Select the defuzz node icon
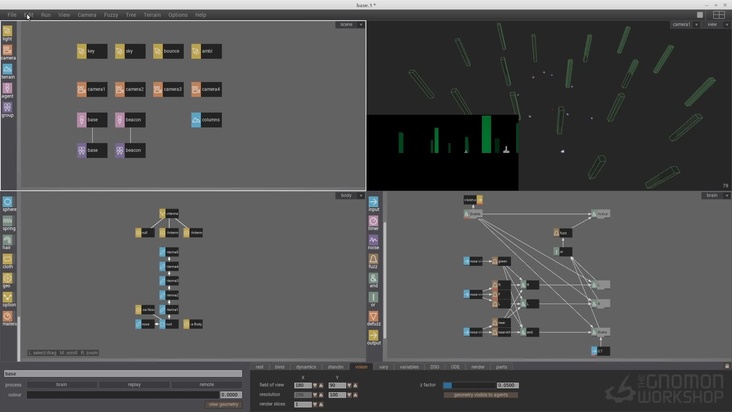The width and height of the screenshot is (732, 412). 373,316
